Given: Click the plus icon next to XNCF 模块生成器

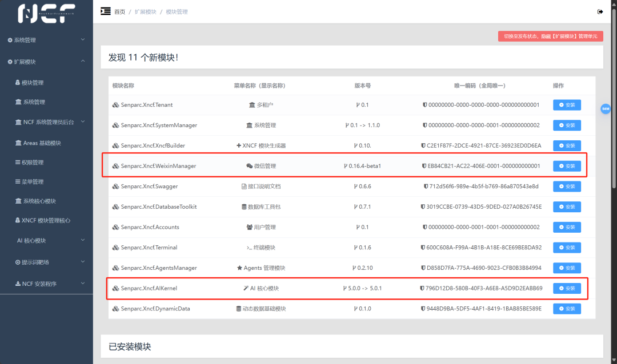Looking at the screenshot, I should 238,145.
